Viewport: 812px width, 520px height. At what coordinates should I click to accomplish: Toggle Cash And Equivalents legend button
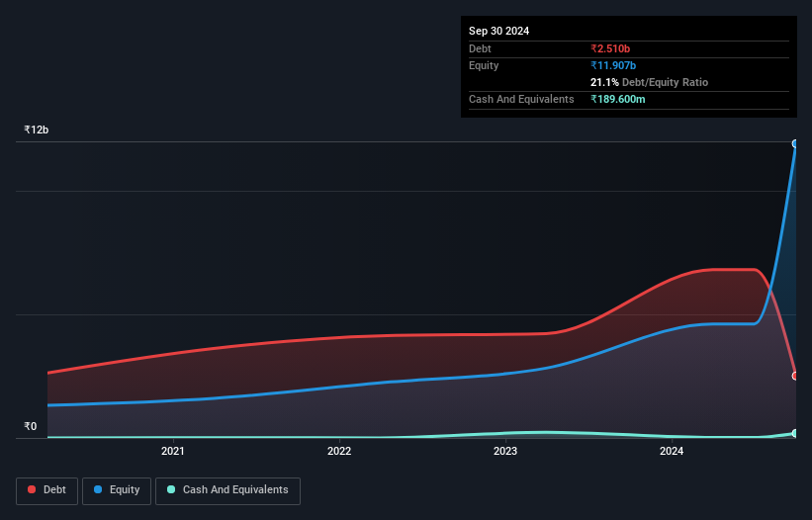[227, 490]
